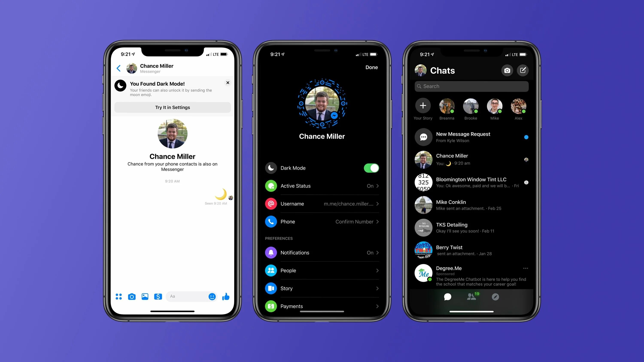
Task: Open Kyle Wilson message request
Action: (x=471, y=137)
